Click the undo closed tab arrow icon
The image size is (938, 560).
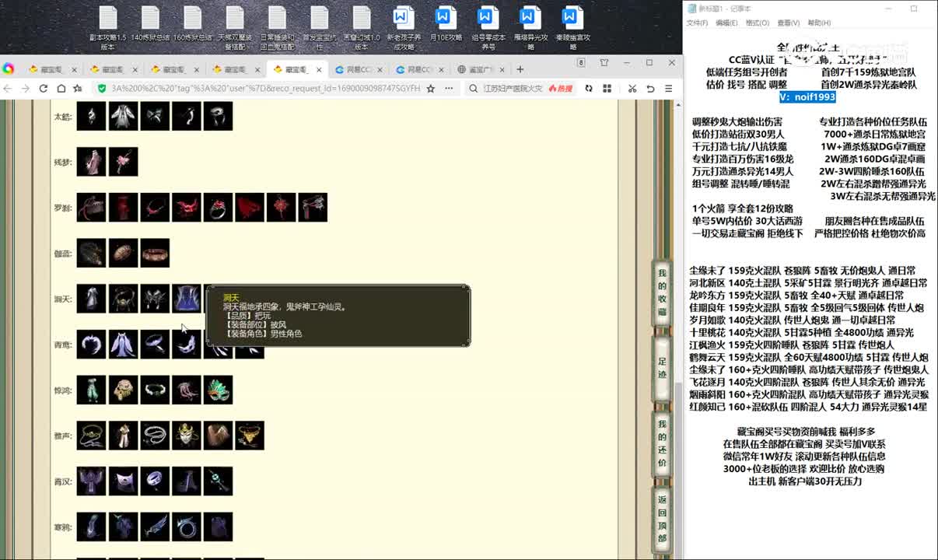point(650,89)
